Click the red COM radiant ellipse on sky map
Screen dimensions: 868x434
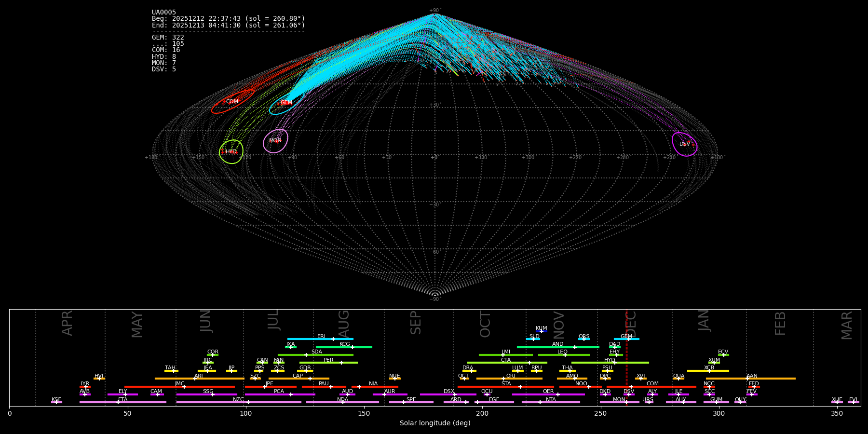pyautogui.click(x=232, y=102)
